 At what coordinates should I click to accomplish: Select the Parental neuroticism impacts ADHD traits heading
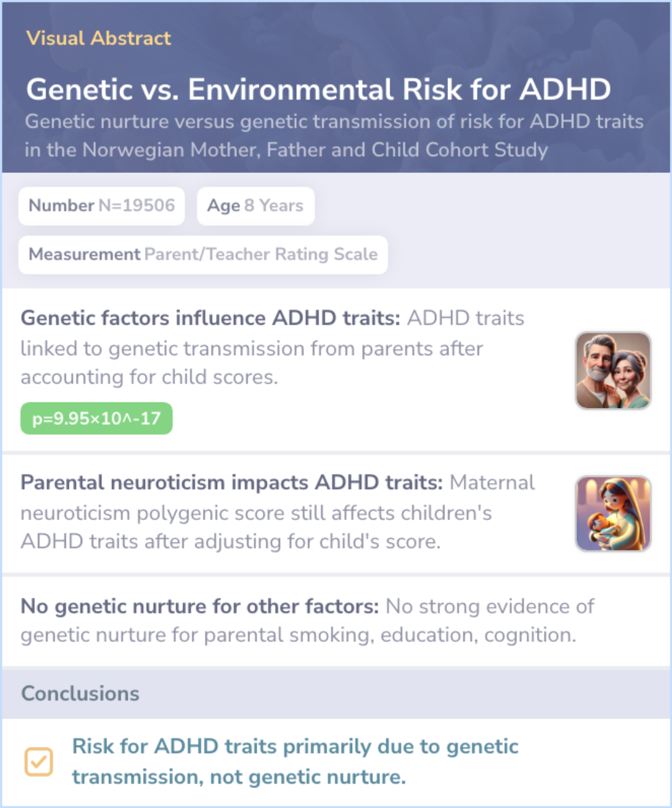point(231,482)
